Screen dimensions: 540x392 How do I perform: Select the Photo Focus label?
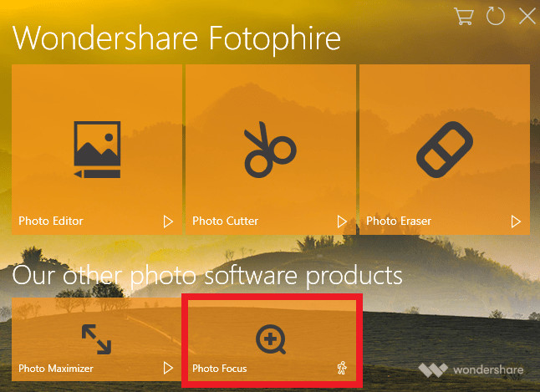pos(219,369)
